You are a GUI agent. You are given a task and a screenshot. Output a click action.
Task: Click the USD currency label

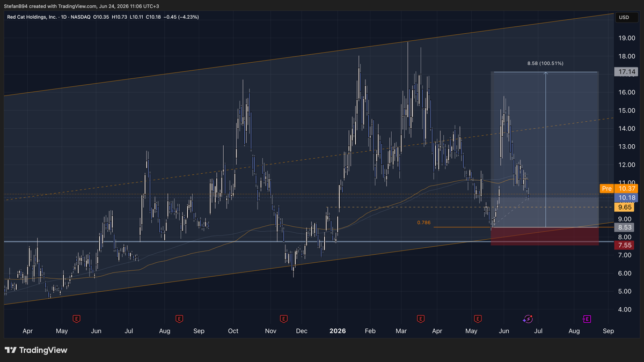[x=624, y=17]
